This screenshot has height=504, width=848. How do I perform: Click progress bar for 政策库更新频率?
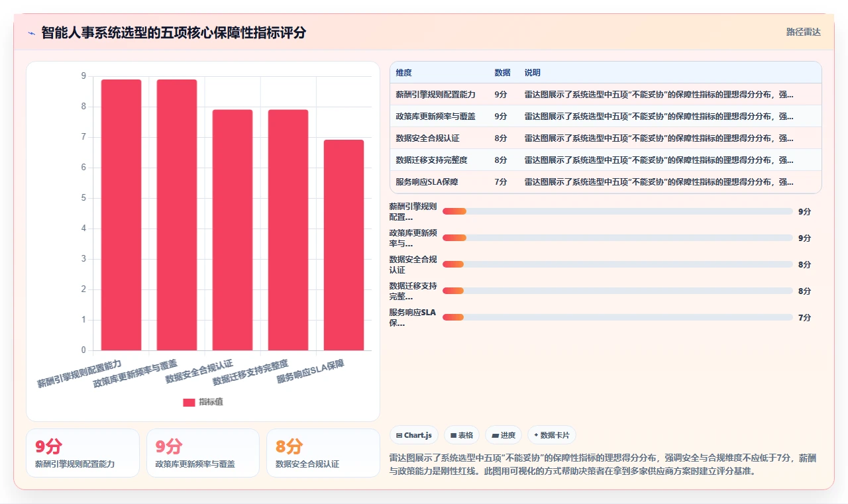click(617, 238)
